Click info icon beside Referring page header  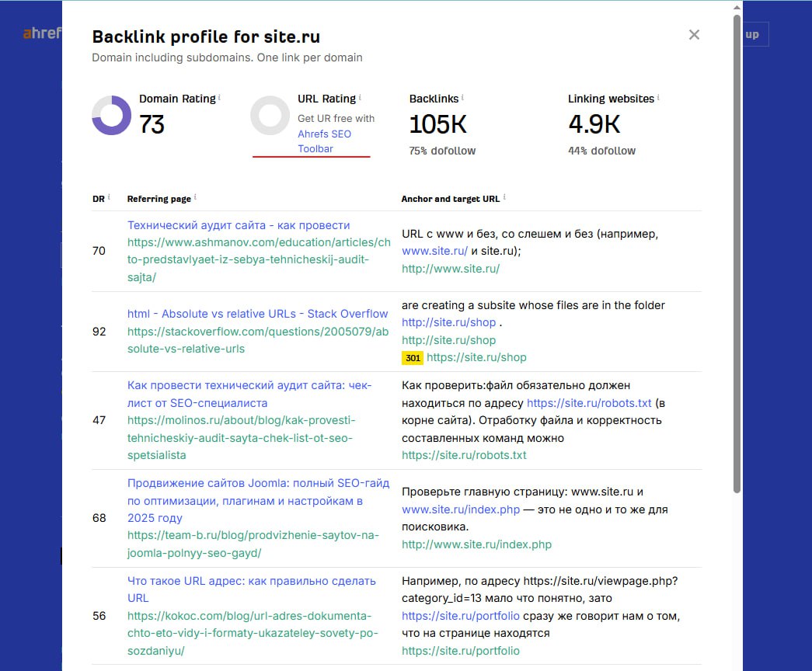195,198
